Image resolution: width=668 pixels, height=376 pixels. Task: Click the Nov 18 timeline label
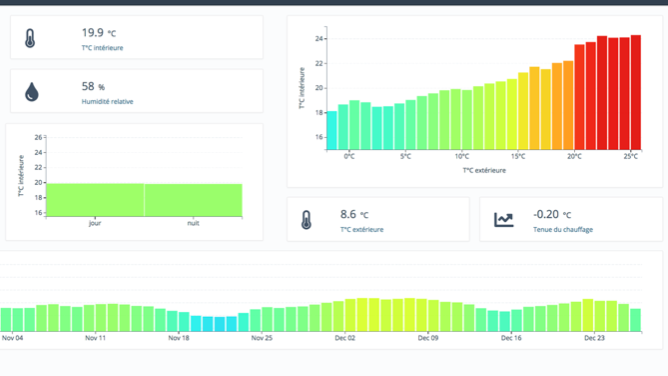click(179, 338)
